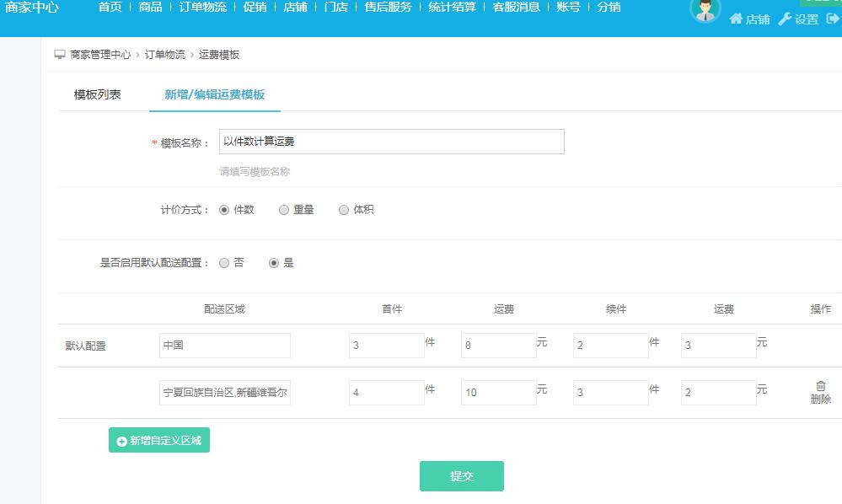Screen dimensions: 842x504
Task: Switch to 模板列表 tab
Action: [x=97, y=94]
